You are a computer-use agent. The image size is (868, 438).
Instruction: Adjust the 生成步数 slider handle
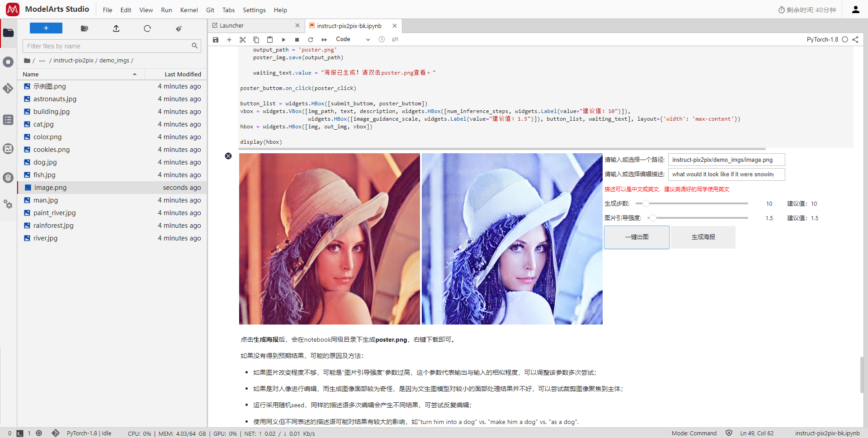pos(646,203)
